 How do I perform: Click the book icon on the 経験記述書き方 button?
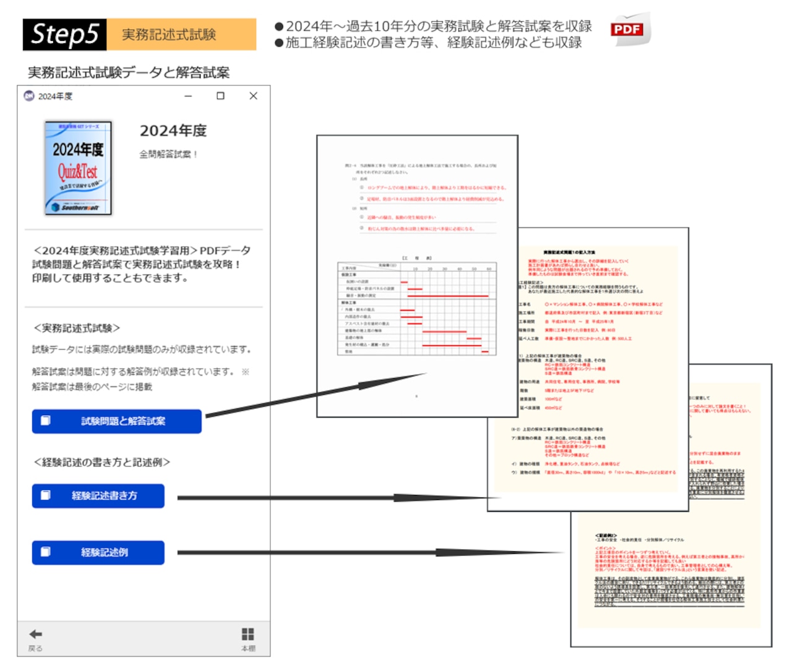click(x=46, y=496)
